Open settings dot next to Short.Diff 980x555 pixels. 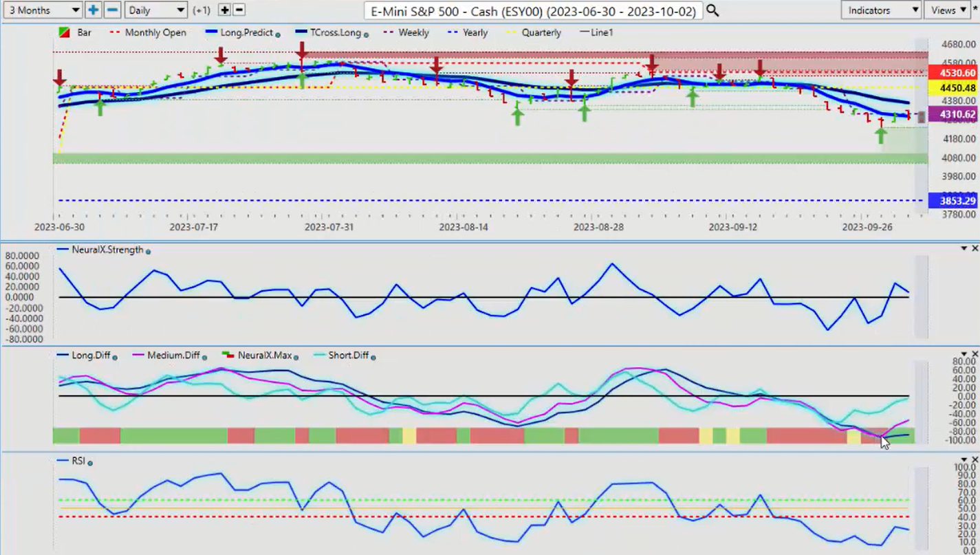pyautogui.click(x=373, y=357)
